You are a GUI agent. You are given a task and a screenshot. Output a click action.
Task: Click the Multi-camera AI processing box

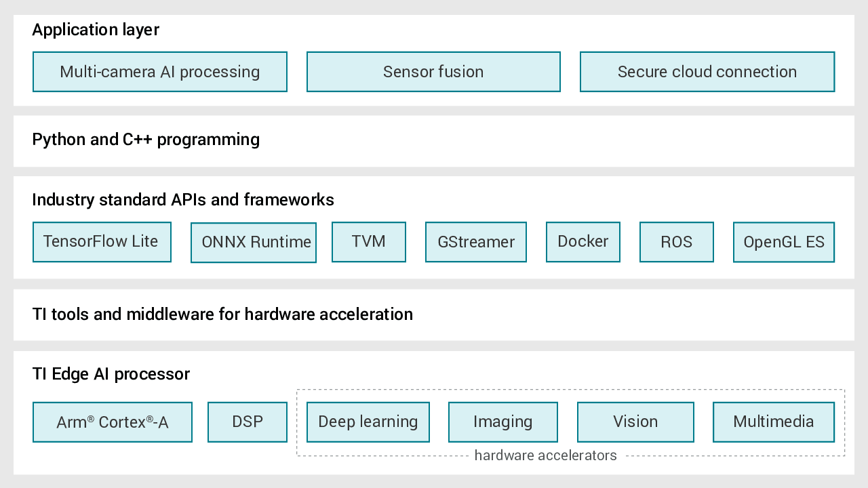tap(160, 72)
